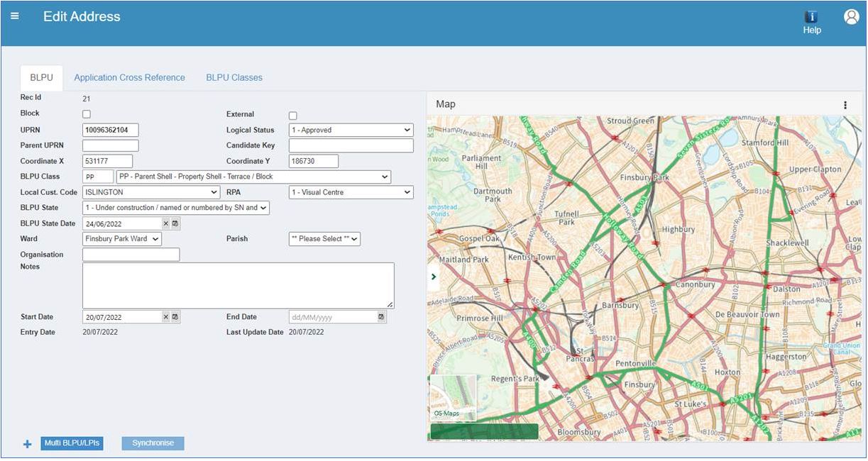Select the BLPU tab
868x461 pixels.
[x=41, y=77]
